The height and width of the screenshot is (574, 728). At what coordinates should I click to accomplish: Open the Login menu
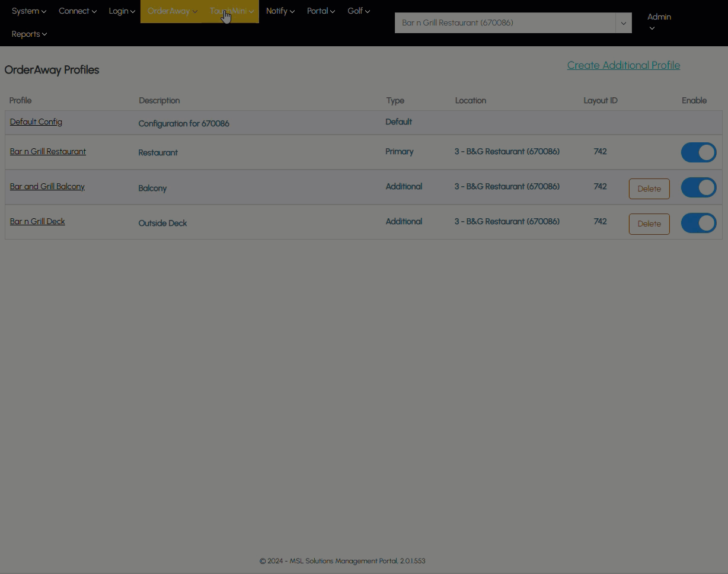coord(122,11)
